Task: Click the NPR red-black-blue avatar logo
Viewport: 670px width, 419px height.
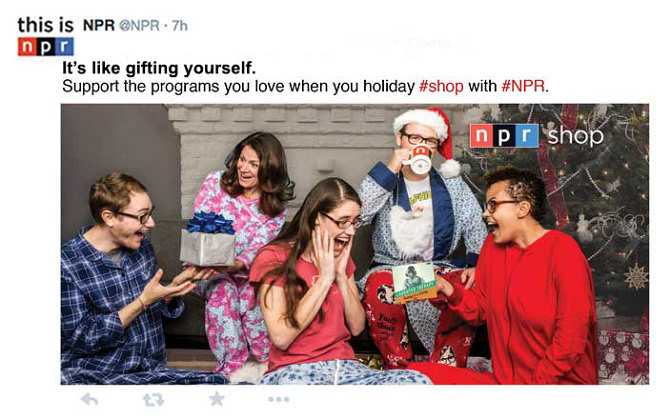Action: [x=46, y=47]
